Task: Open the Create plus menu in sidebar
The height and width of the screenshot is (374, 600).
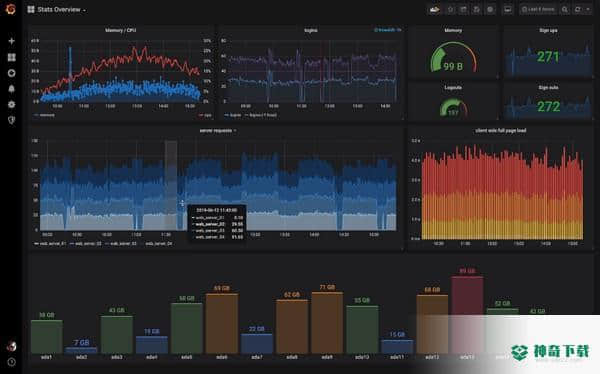Action: click(11, 41)
